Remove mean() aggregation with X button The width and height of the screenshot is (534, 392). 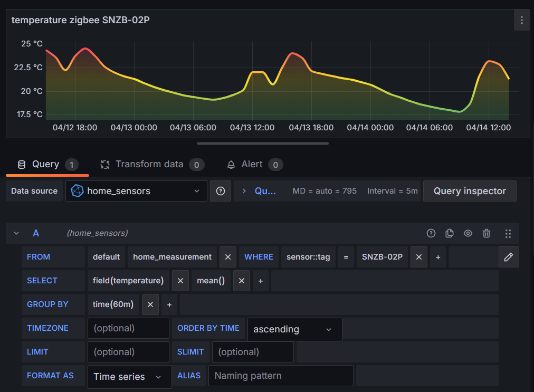click(242, 281)
